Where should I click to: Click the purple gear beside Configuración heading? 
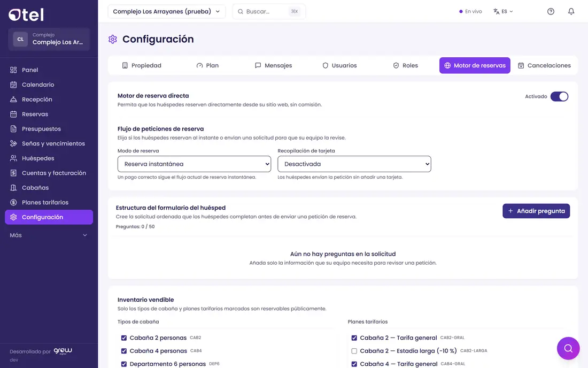pyautogui.click(x=112, y=39)
